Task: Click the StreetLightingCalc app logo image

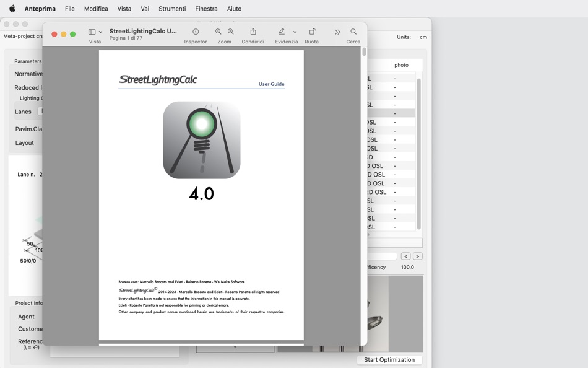Action: tap(202, 140)
